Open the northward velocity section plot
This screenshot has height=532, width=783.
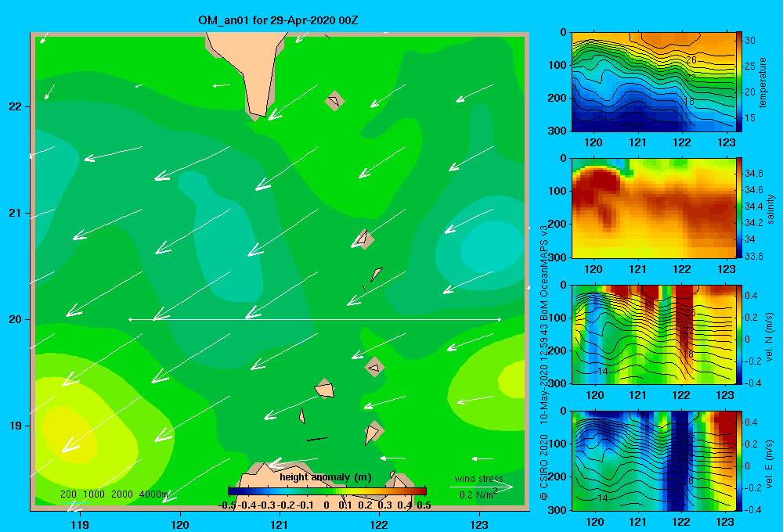pyautogui.click(x=654, y=334)
